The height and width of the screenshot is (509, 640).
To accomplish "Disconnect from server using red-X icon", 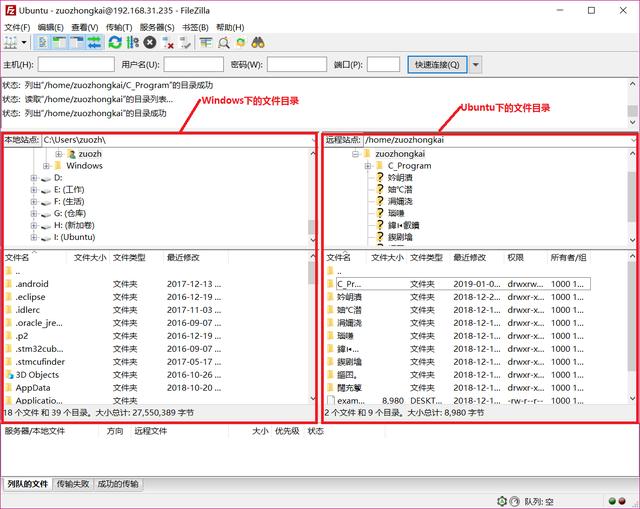I will [167, 42].
